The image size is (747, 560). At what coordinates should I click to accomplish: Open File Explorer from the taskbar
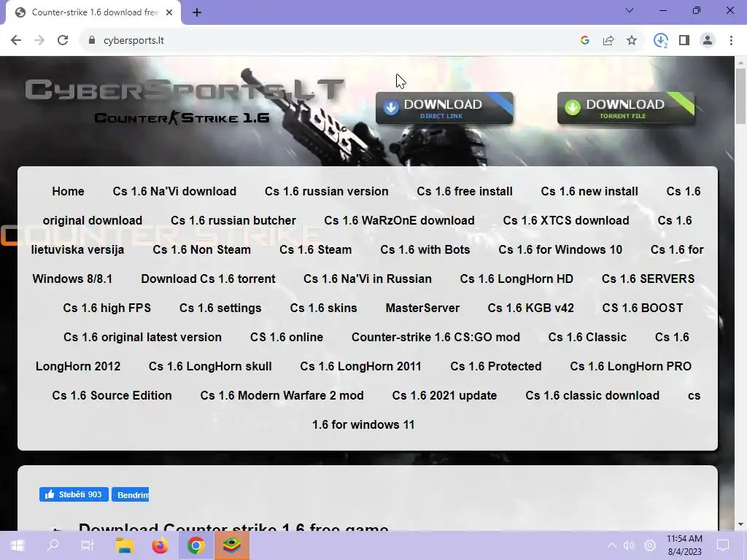[x=124, y=545]
